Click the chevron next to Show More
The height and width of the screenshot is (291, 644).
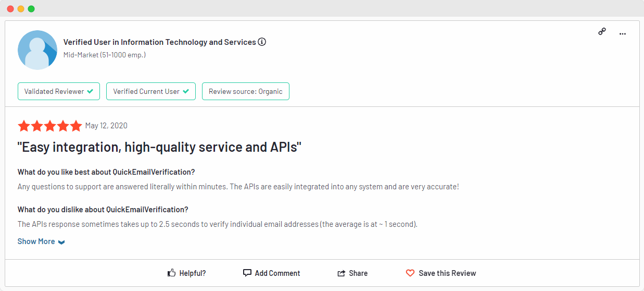point(61,242)
